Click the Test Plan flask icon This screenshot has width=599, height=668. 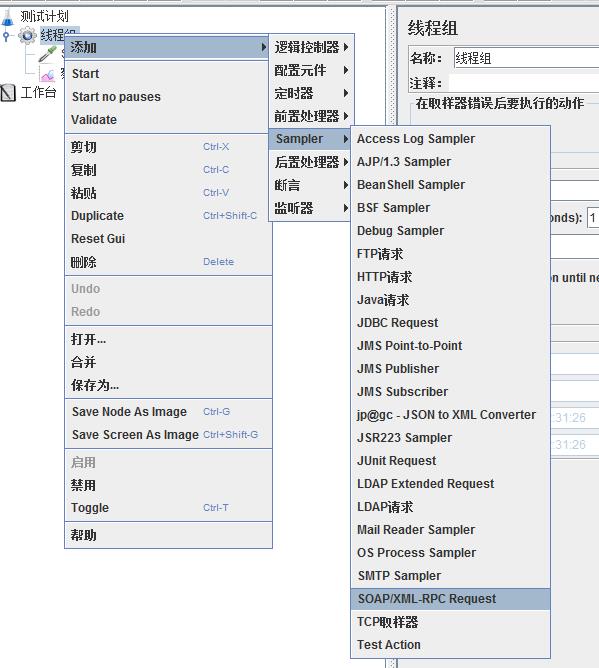click(x=8, y=17)
